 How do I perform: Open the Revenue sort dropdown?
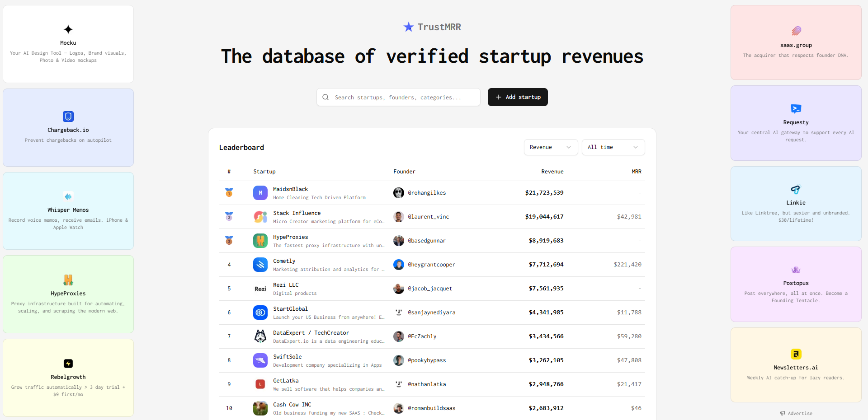[x=551, y=147]
